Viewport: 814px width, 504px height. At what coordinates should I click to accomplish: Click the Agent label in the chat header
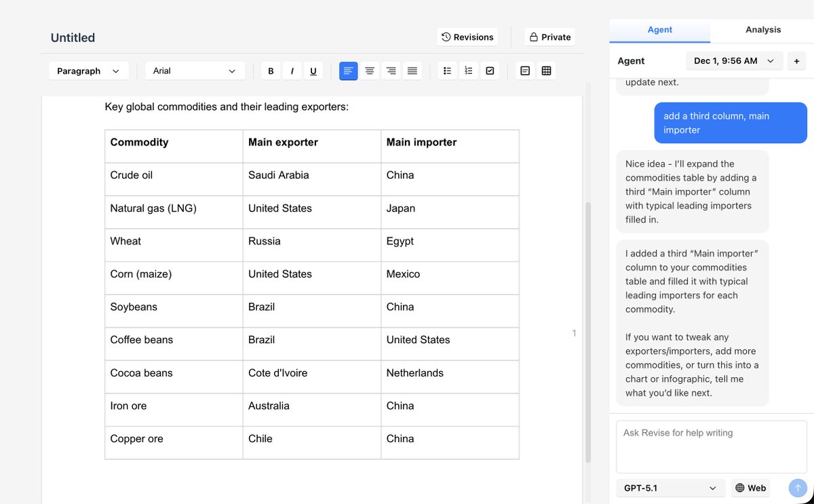click(631, 61)
